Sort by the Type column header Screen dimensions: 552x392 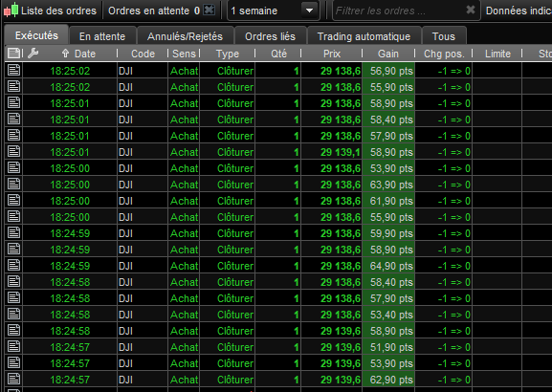click(x=228, y=54)
